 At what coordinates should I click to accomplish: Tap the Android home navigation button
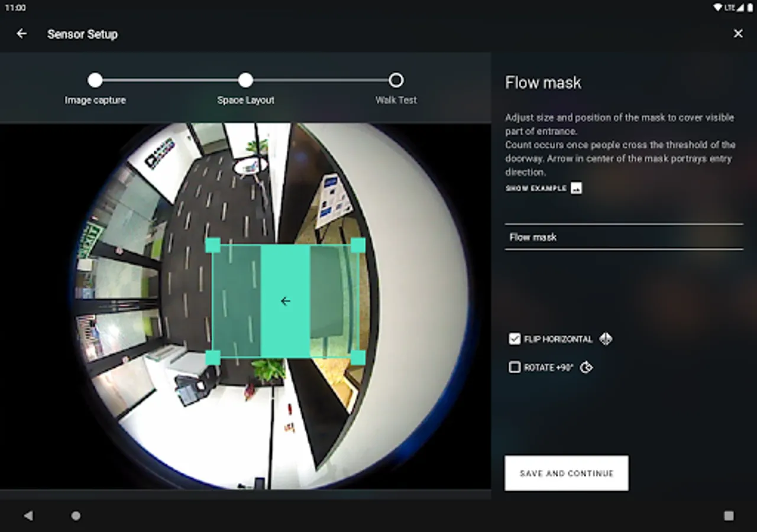(76, 516)
